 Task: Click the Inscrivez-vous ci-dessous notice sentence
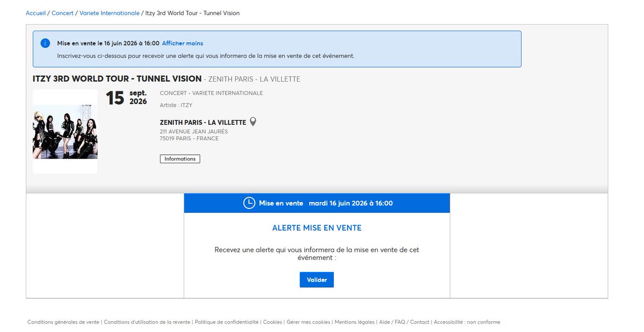[206, 55]
